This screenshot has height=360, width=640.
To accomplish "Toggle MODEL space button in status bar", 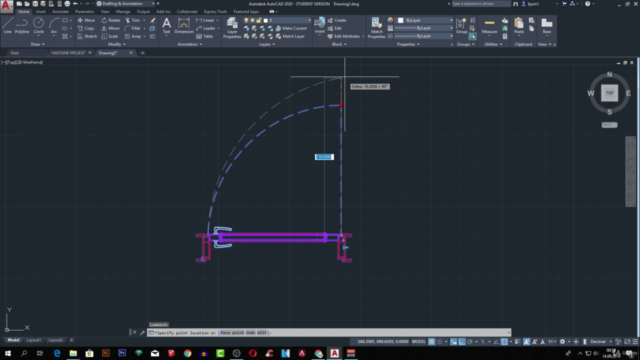I will (419, 342).
